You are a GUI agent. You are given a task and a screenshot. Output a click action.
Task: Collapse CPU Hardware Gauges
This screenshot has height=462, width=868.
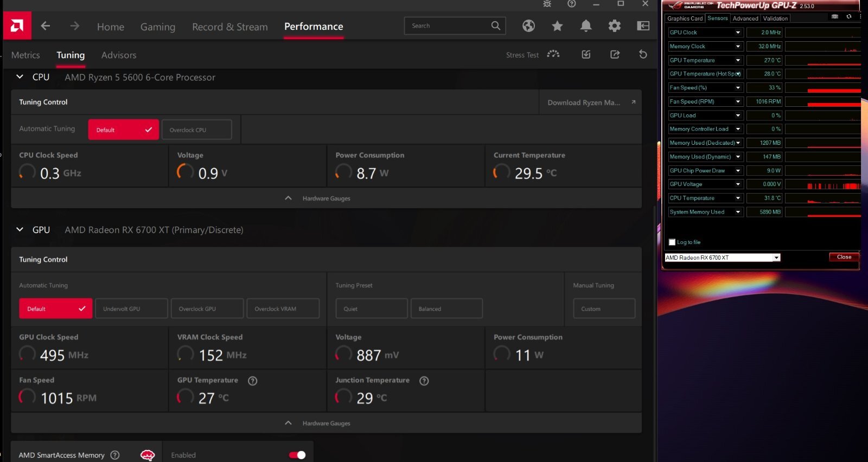288,198
